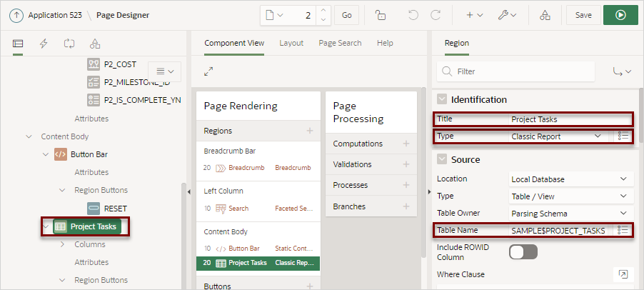Click the Save button
644x290 pixels.
pyautogui.click(x=583, y=15)
